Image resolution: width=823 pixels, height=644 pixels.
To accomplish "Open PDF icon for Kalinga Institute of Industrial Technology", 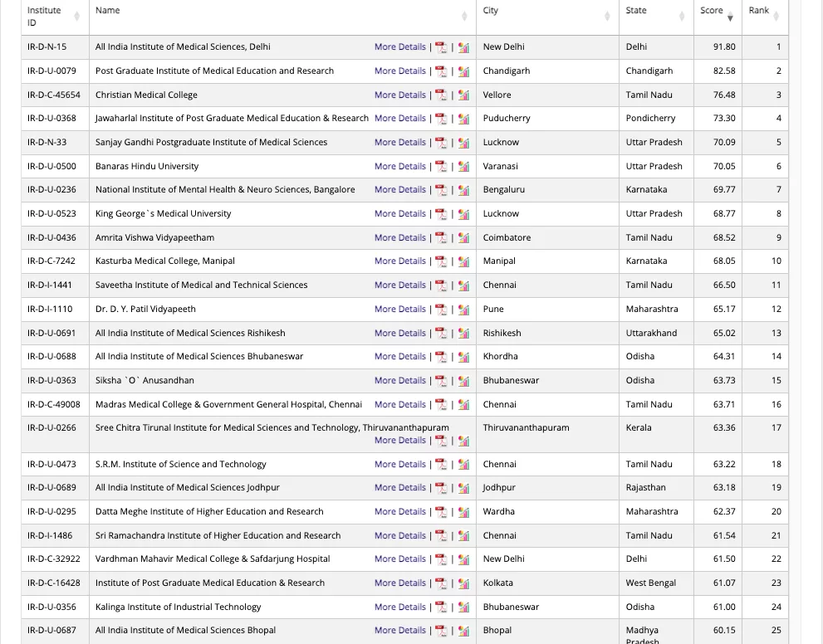I will click(x=441, y=607).
